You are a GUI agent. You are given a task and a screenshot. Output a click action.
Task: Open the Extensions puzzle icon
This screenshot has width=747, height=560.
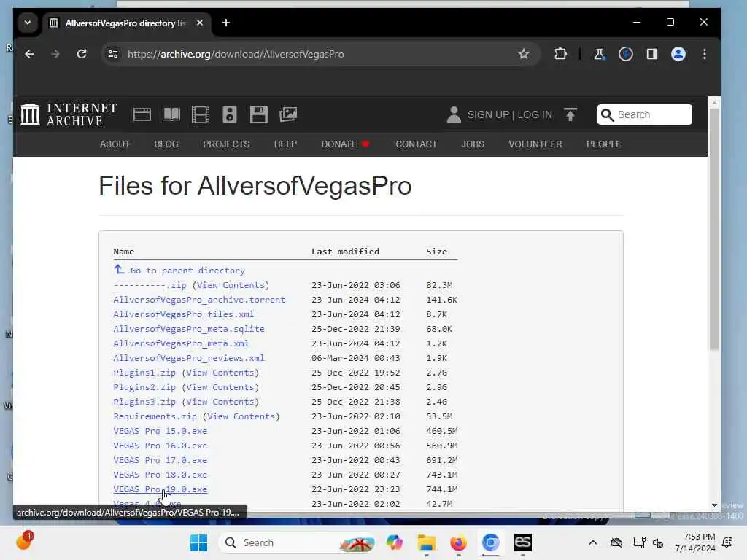pos(561,54)
